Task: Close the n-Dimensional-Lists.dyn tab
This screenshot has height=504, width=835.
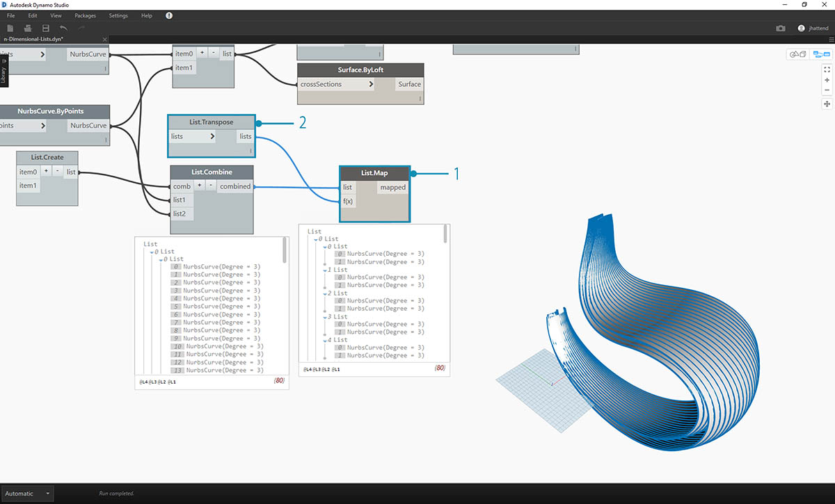Action: [x=104, y=40]
